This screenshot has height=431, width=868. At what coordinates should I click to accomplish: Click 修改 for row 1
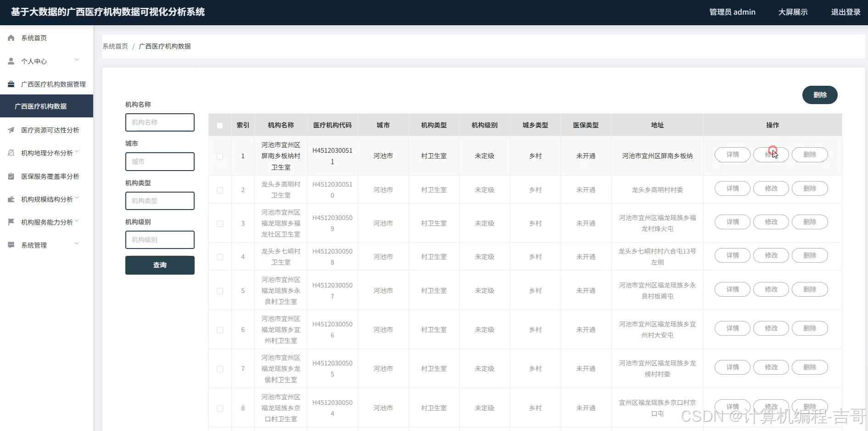point(771,155)
